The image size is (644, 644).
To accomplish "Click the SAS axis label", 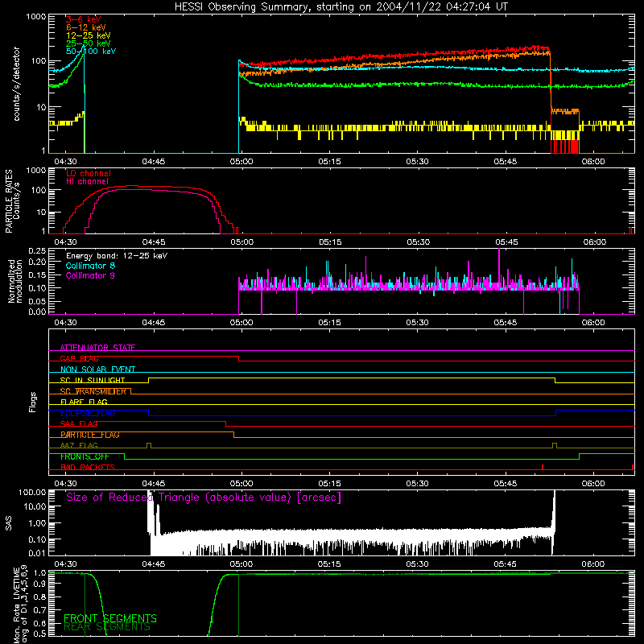I will pyautogui.click(x=8, y=522).
